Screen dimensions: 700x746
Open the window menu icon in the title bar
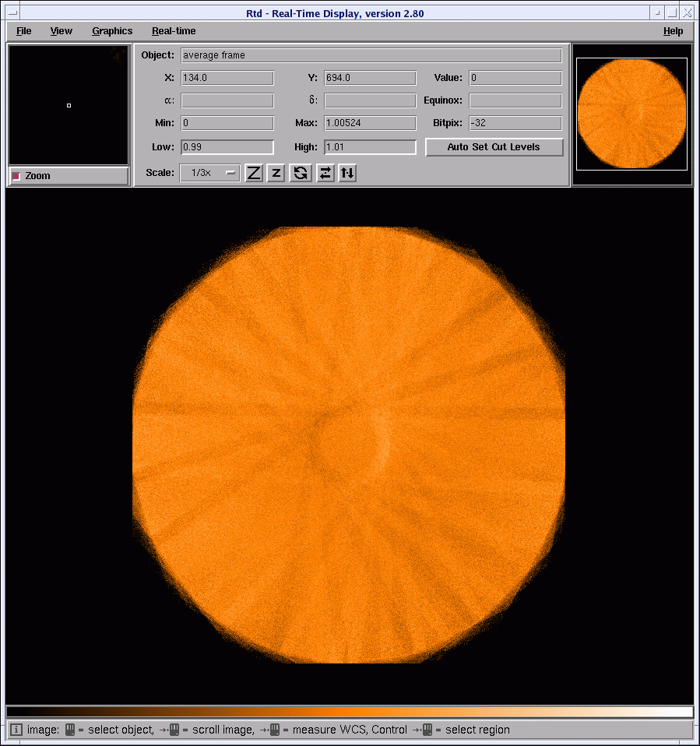(x=12, y=13)
